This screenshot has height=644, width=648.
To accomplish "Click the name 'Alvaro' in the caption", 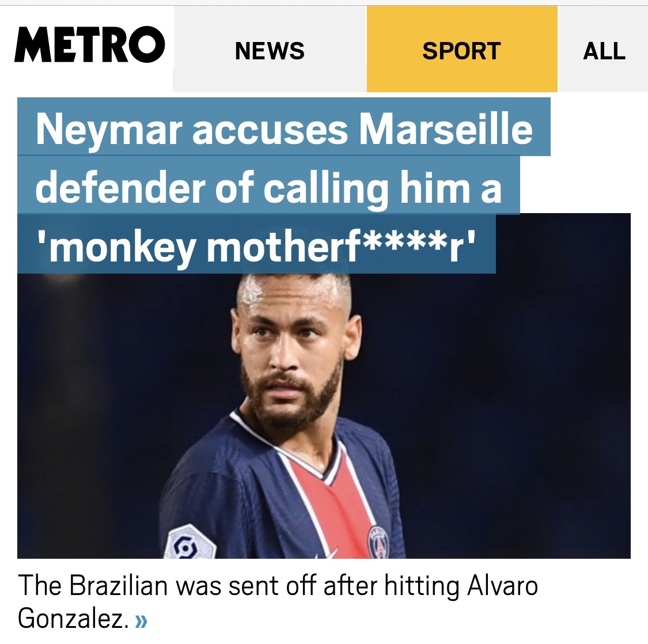I will tap(502, 586).
